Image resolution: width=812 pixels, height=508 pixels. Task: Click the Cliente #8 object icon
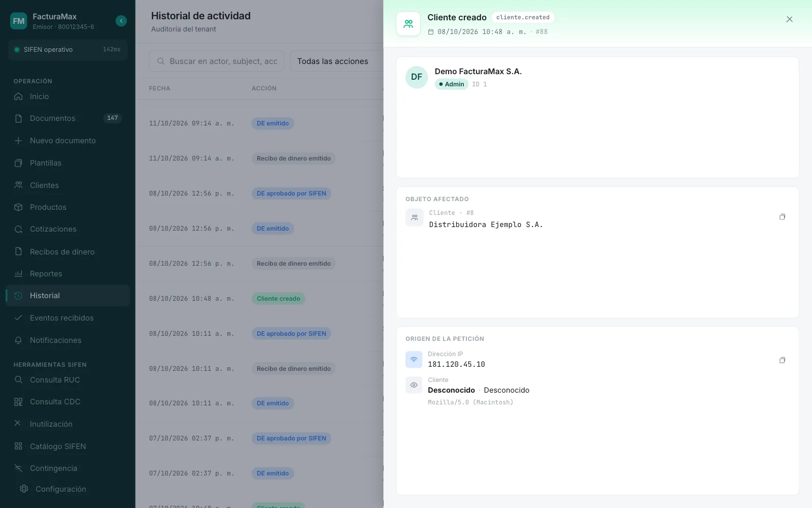(414, 217)
